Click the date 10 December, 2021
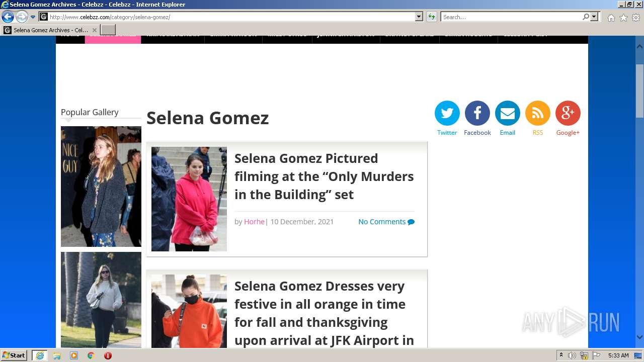644x362 pixels. pyautogui.click(x=302, y=222)
